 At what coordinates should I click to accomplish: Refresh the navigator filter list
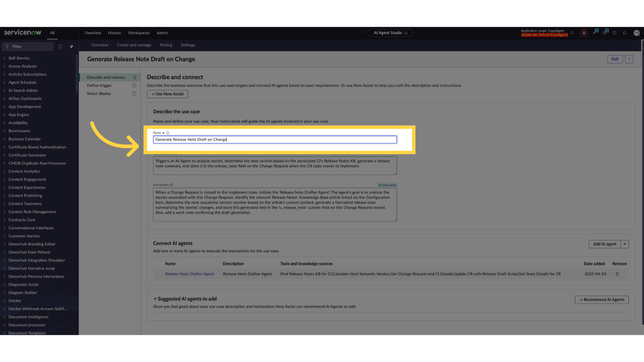(60, 47)
